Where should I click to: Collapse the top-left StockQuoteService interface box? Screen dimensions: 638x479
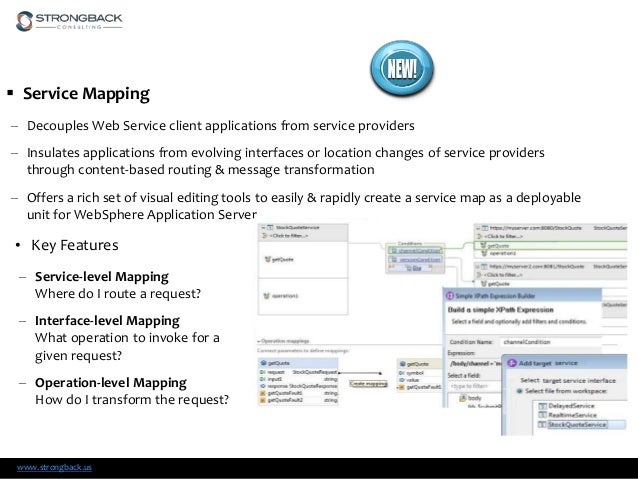263,228
